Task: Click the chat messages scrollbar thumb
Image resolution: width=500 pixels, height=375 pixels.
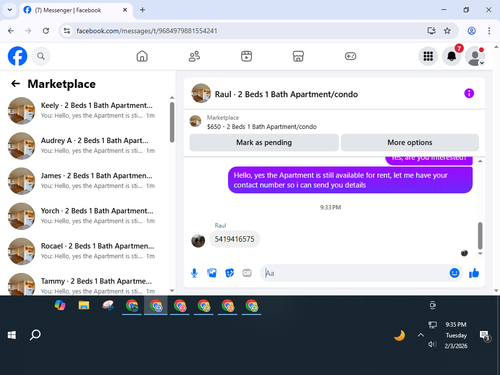Action: 480,236
